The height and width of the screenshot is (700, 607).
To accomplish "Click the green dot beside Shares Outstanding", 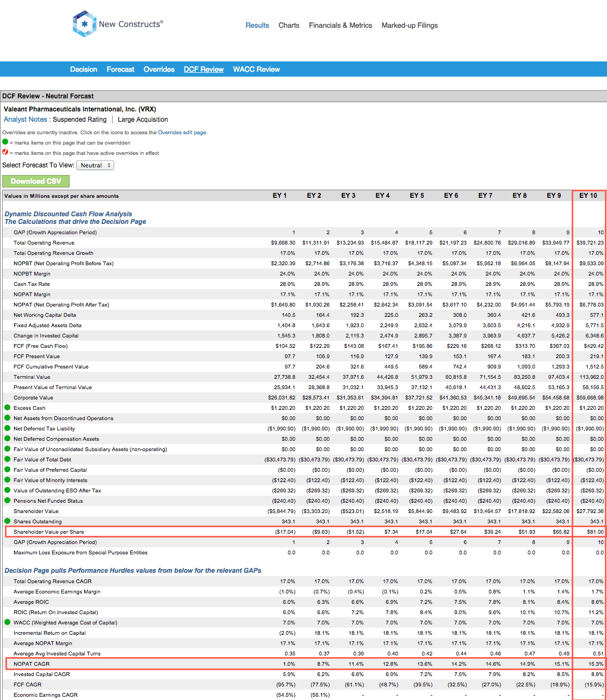I will [7, 521].
